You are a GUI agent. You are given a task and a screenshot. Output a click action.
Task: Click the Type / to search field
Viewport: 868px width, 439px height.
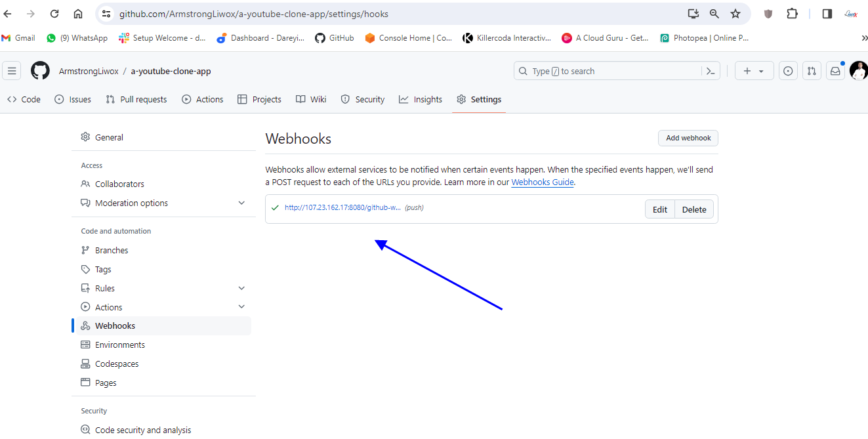tap(607, 71)
